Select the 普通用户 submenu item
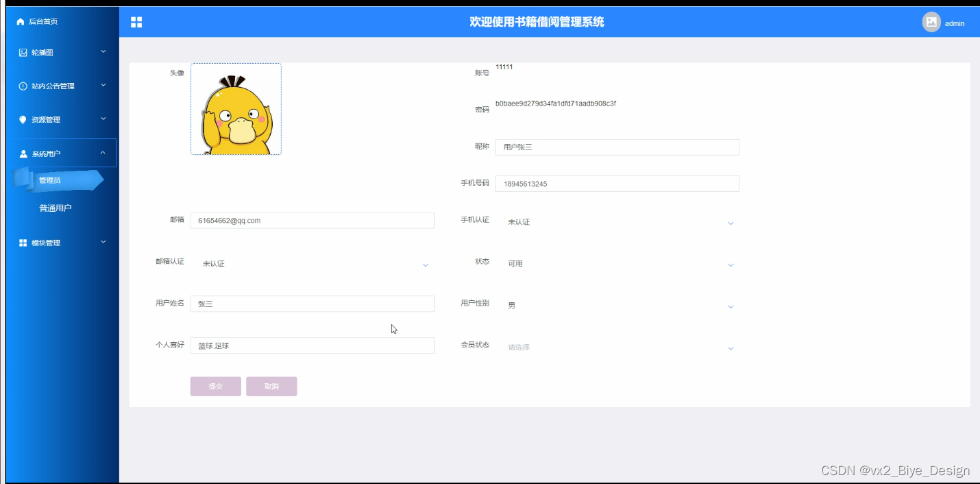Viewport: 980px width, 484px height. (56, 208)
